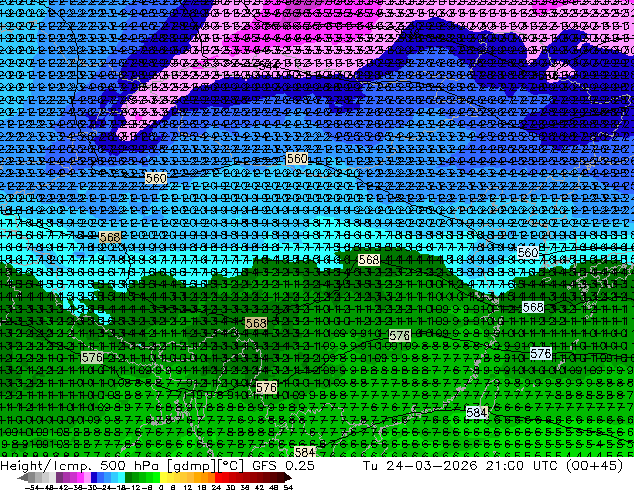Click the '500 hPa' pressure level text
Screen dimensions: 634x490
pos(130,465)
